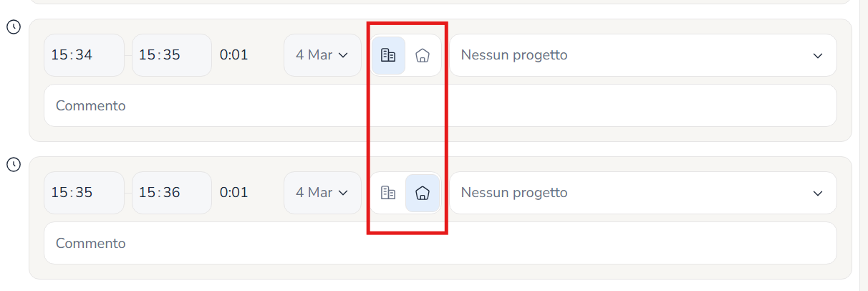The width and height of the screenshot is (868, 291).
Task: Click clock icon beside the 15:35 entry
Action: pos(14,165)
